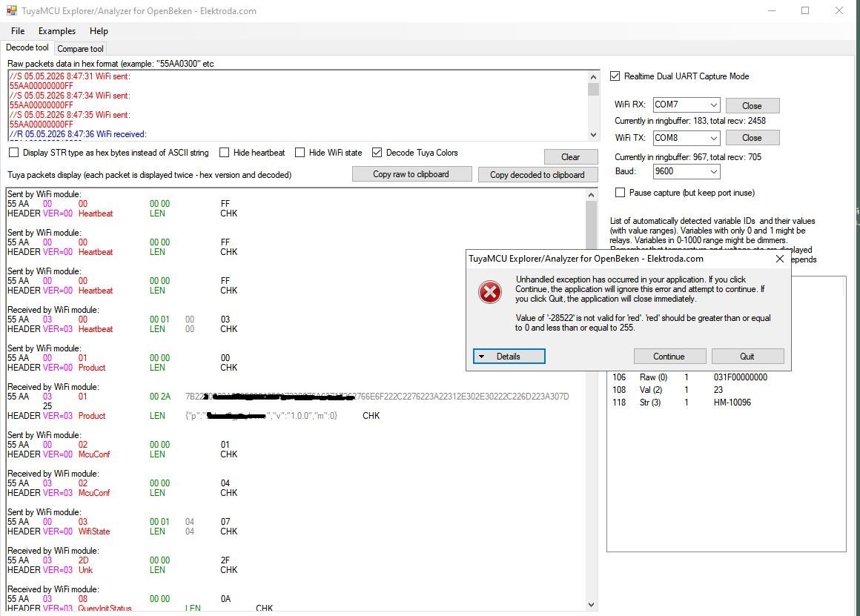This screenshot has height=616, width=860.
Task: Click the //R 8:47:36 WiFi received line
Action: coord(78,134)
